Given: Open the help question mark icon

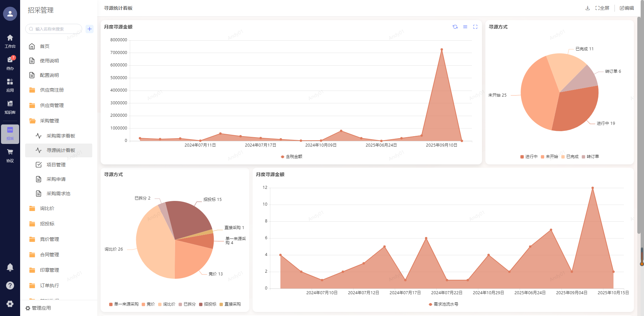Looking at the screenshot, I should coord(10,285).
